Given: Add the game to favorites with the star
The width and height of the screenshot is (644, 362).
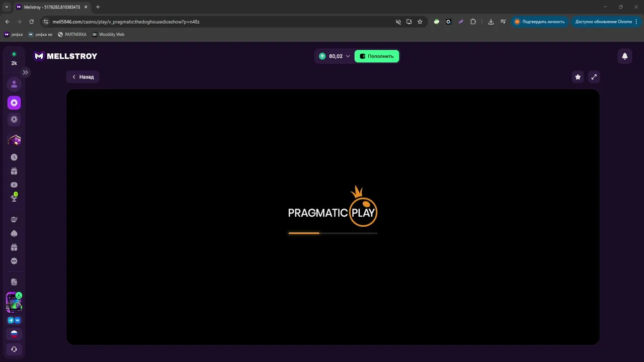Looking at the screenshot, I should (x=578, y=77).
